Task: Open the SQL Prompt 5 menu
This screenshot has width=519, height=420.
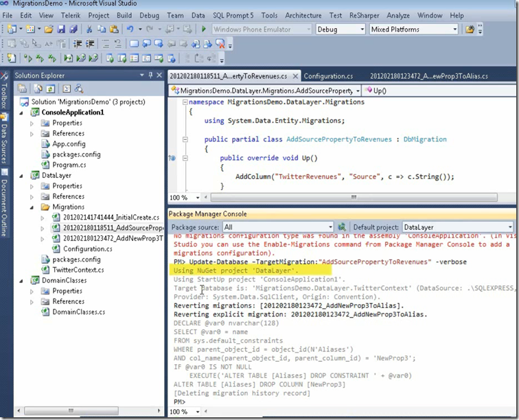Action: (233, 15)
